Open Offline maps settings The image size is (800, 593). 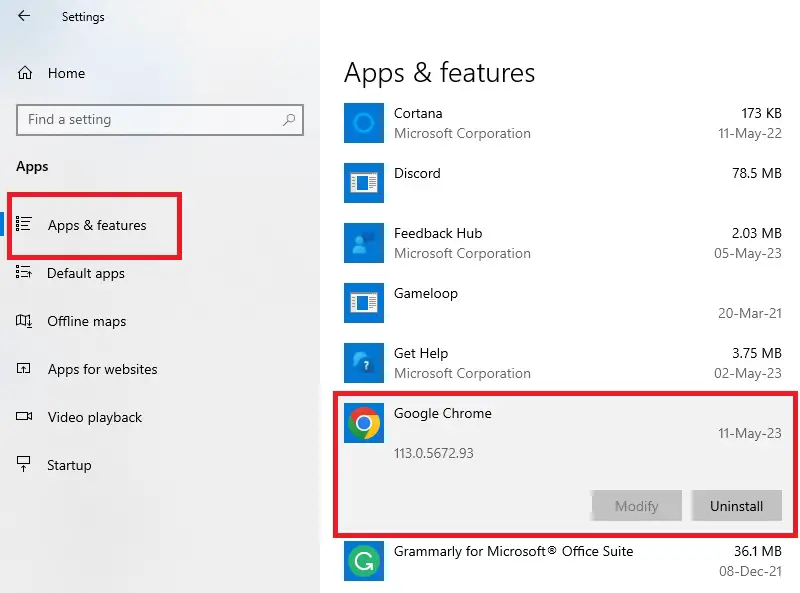point(87,322)
